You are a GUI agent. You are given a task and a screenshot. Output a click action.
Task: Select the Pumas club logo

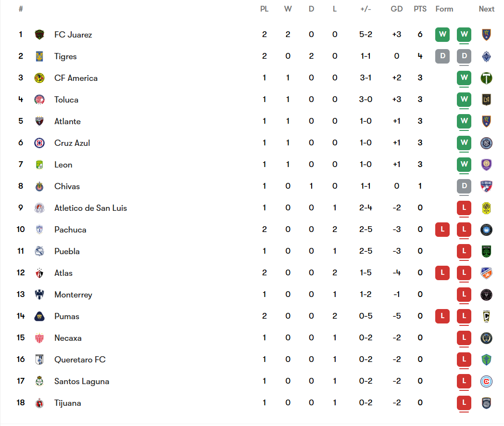[39, 316]
